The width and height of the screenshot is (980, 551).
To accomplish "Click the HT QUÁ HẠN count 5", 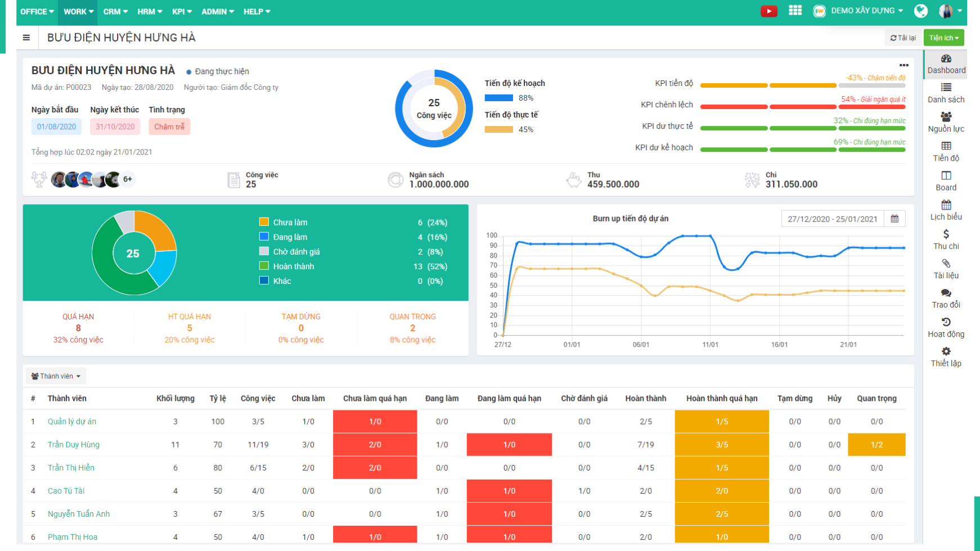I will pyautogui.click(x=190, y=328).
